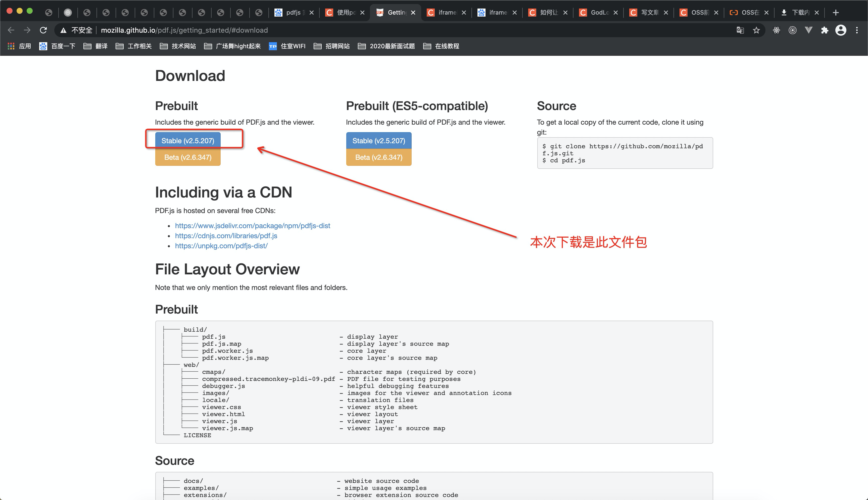Download ES5-compatible Beta (v2.6.347)
The height and width of the screenshot is (500, 868).
(x=378, y=157)
